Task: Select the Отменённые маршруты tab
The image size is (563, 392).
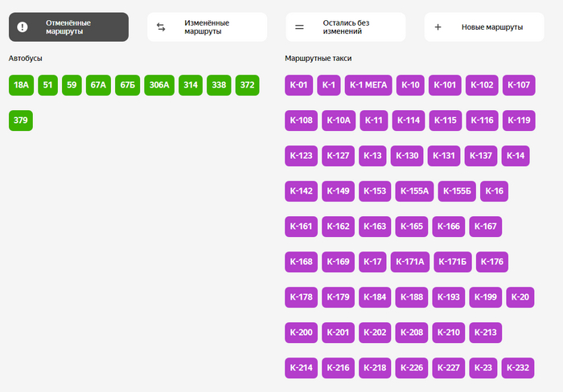Action: (x=68, y=27)
